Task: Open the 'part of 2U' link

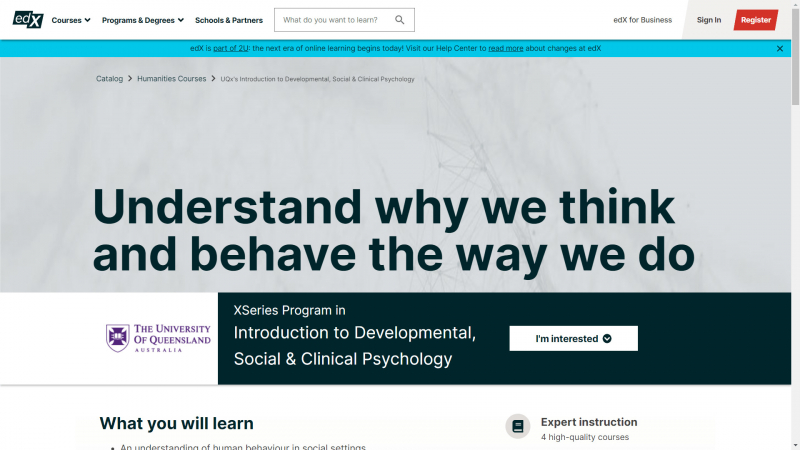Action: [229, 48]
